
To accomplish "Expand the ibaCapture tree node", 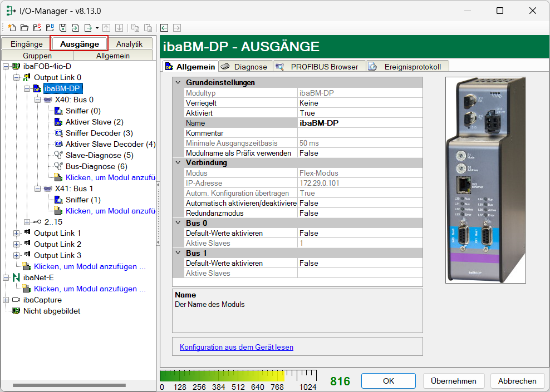I will (6, 300).
